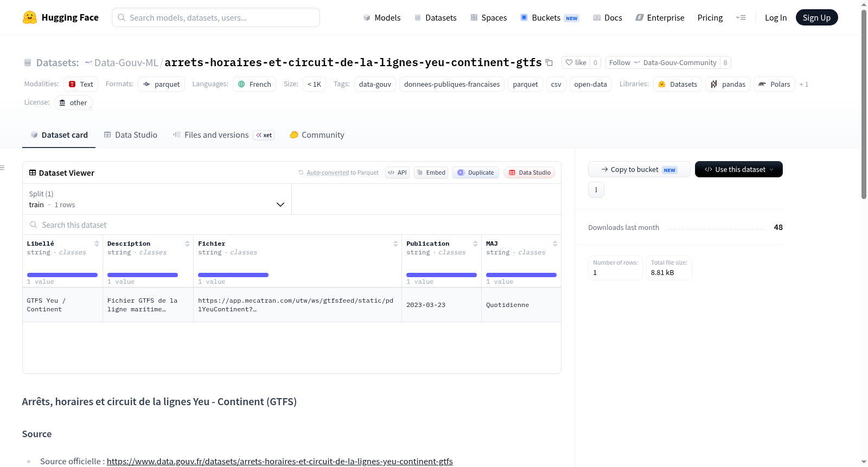
Task: Focus the Search this dataset field
Action: tap(292, 225)
